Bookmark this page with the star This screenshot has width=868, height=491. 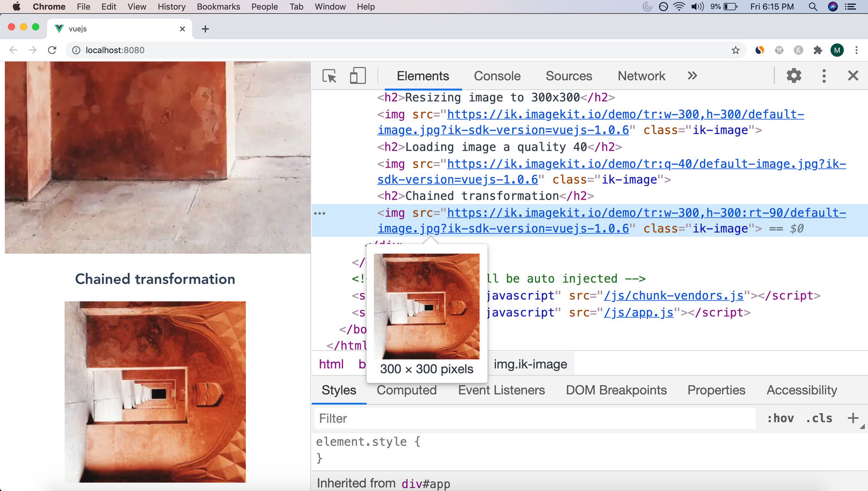pos(736,50)
